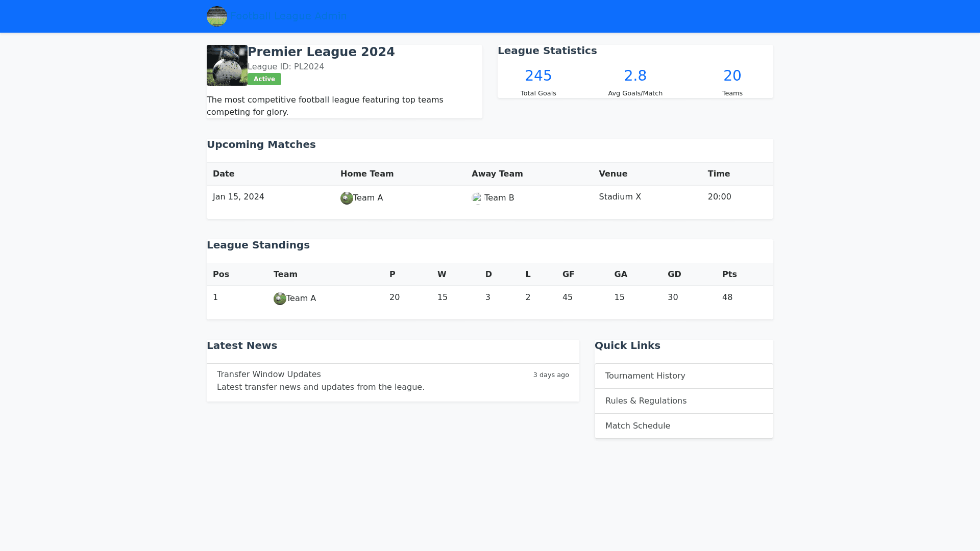This screenshot has height=551, width=980.
Task: Open the Match Schedule link
Action: click(638, 426)
